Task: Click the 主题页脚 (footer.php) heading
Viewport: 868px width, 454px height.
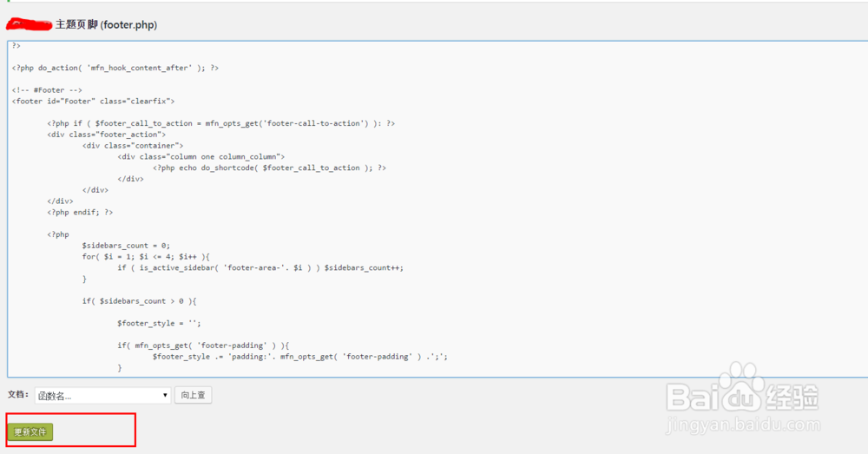Action: (106, 25)
